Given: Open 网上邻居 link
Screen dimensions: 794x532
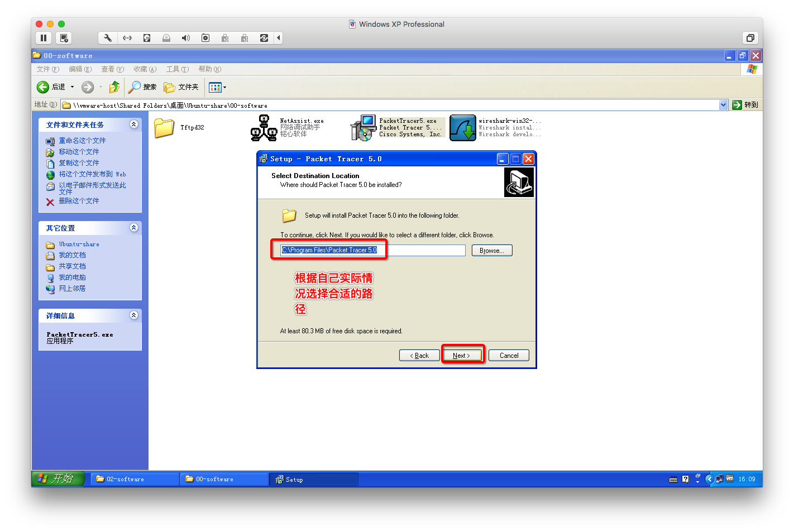Looking at the screenshot, I should click(72, 289).
